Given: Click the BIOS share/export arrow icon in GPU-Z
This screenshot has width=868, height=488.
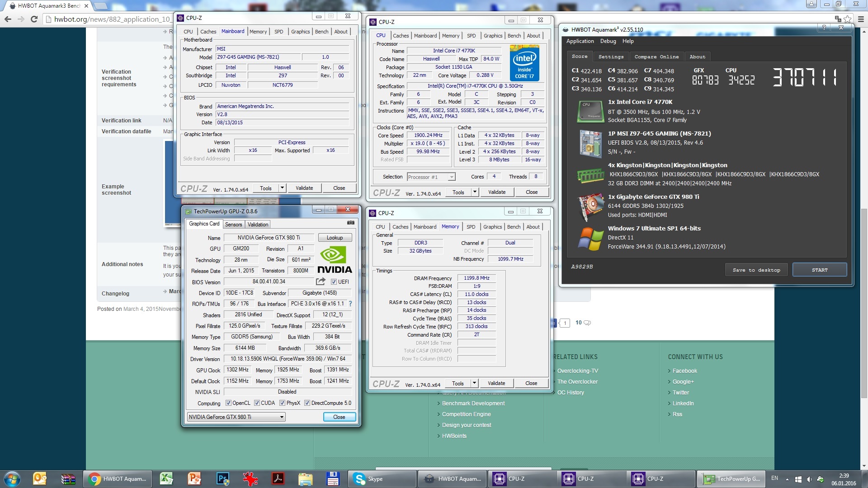Looking at the screenshot, I should click(321, 282).
